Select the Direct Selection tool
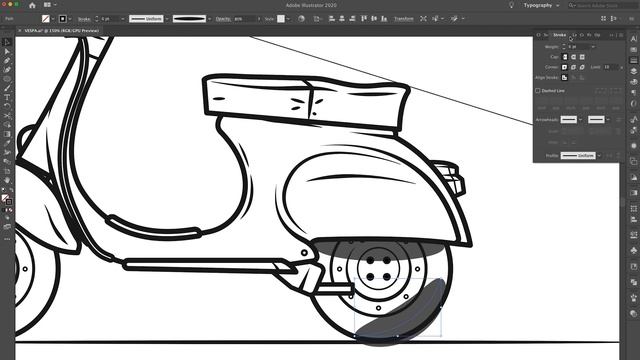The width and height of the screenshot is (640, 360). [7, 51]
